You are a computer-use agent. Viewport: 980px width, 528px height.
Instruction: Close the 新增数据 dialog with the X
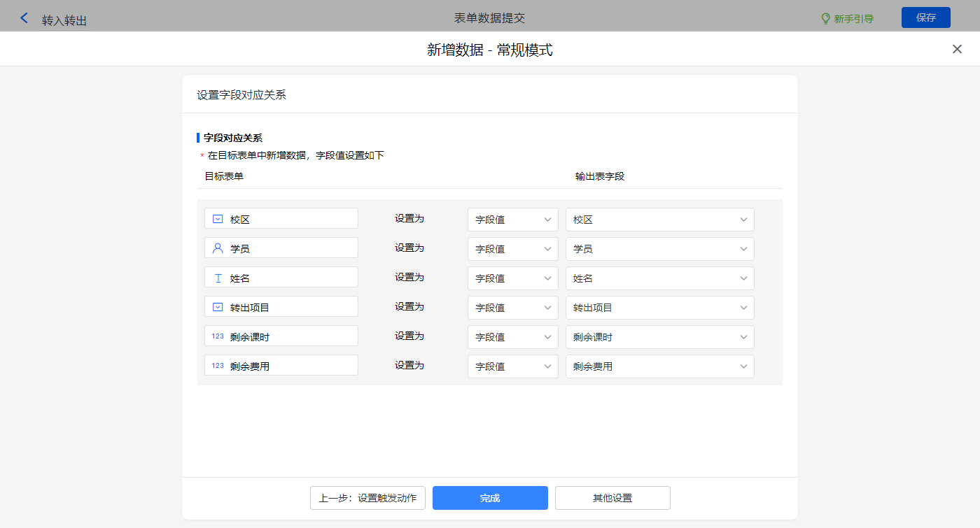coord(957,49)
